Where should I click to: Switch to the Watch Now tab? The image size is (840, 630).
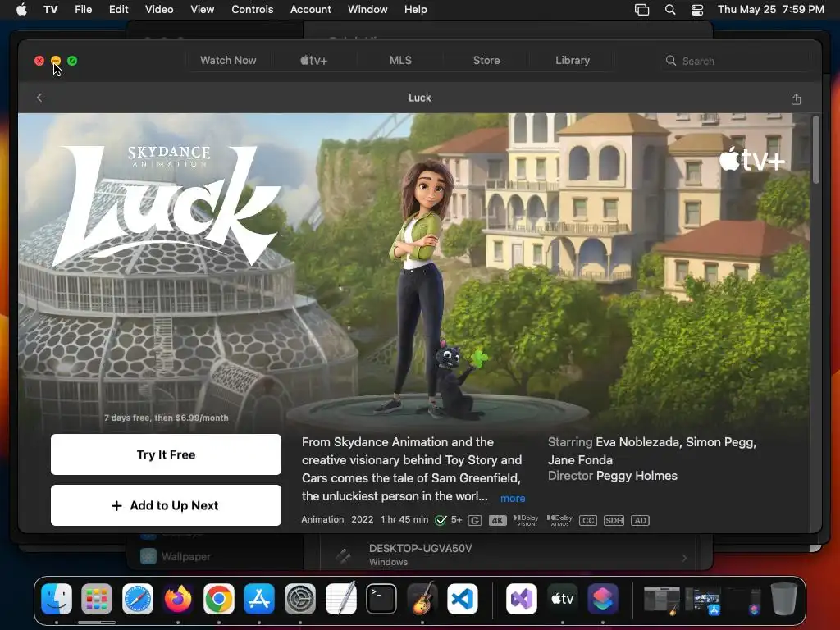(228, 61)
